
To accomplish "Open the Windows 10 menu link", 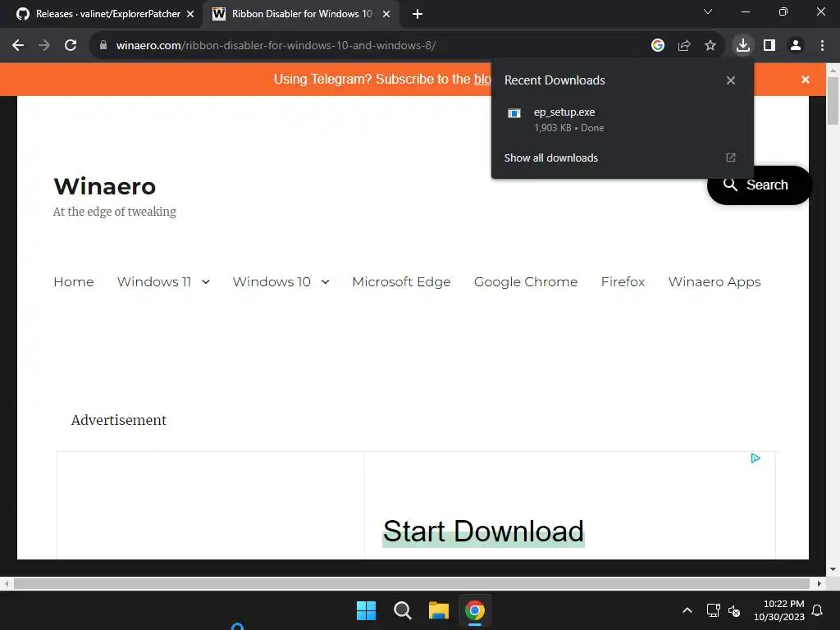I will tap(272, 282).
